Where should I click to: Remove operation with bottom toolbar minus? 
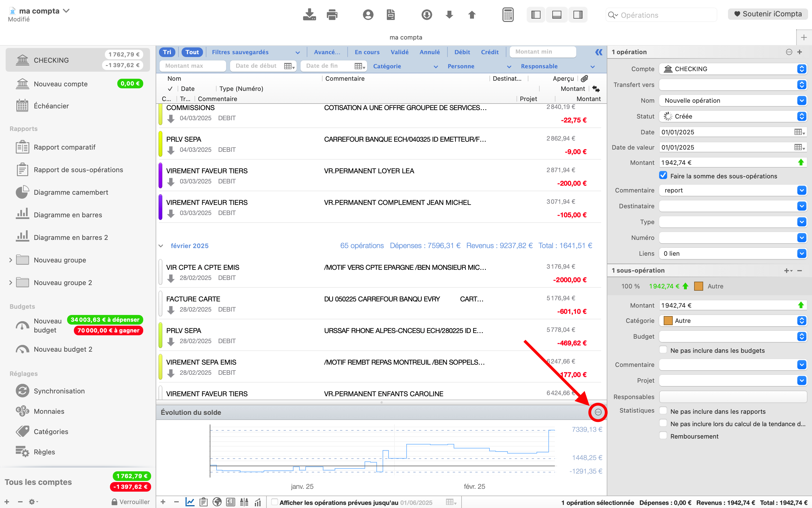tap(176, 502)
